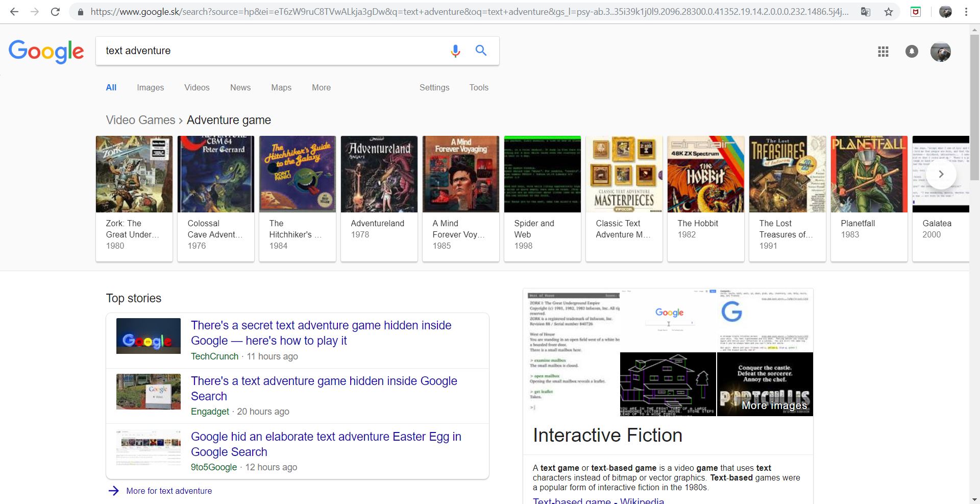Click the Engadget story thumbnail

(x=149, y=392)
